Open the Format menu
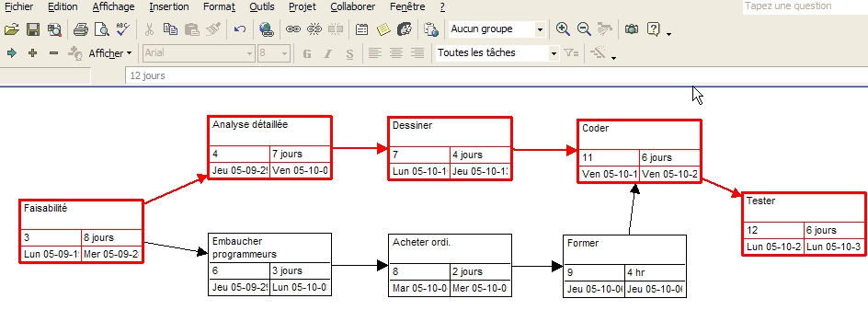This screenshot has height=333, width=868. pos(219,7)
